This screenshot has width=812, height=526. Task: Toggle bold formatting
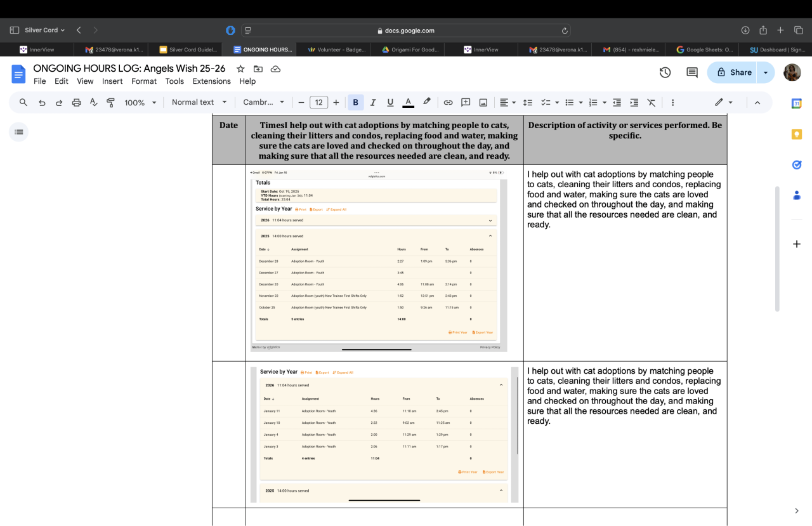coord(355,103)
